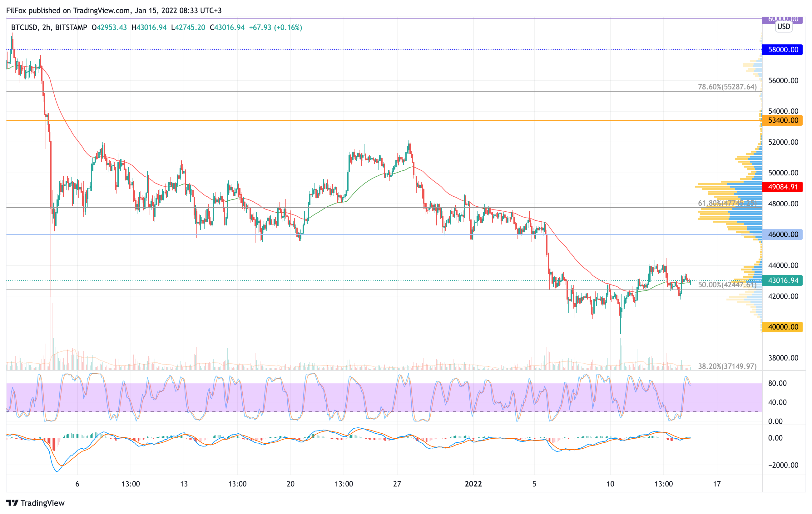Click the 78.60% Fibonacci level label

pos(727,87)
